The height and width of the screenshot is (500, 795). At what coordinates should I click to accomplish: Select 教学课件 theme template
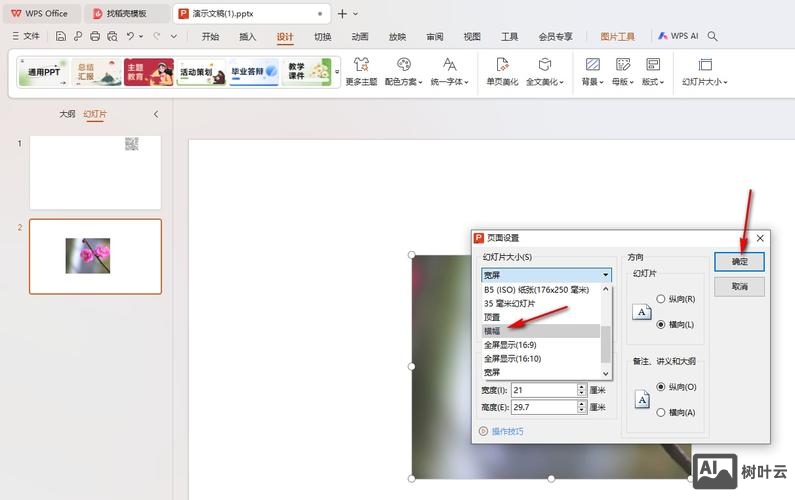coord(306,72)
